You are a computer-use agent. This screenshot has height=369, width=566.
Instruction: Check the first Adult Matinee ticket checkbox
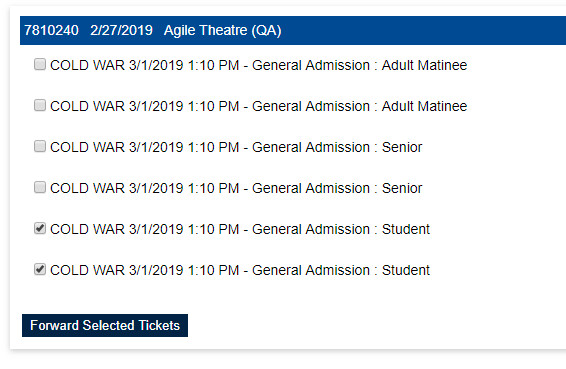40,64
